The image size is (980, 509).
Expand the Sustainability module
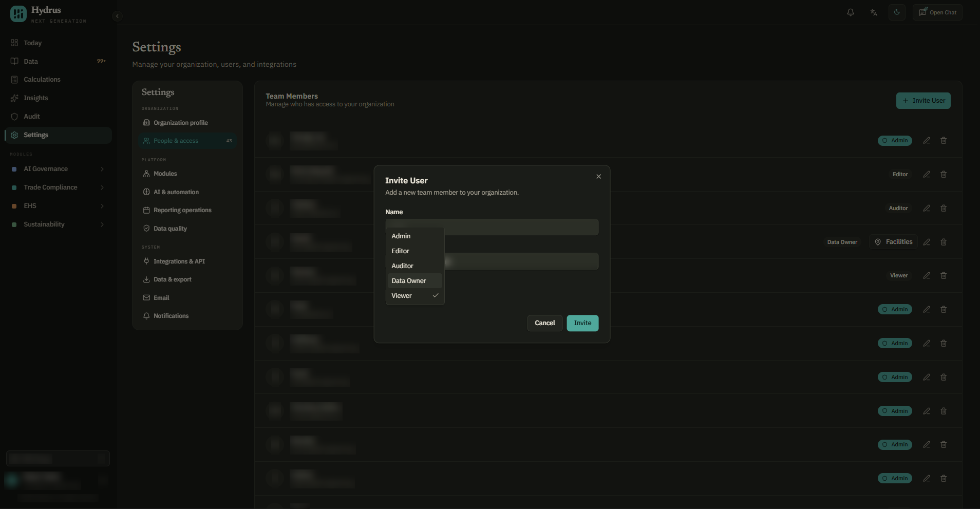pyautogui.click(x=58, y=224)
